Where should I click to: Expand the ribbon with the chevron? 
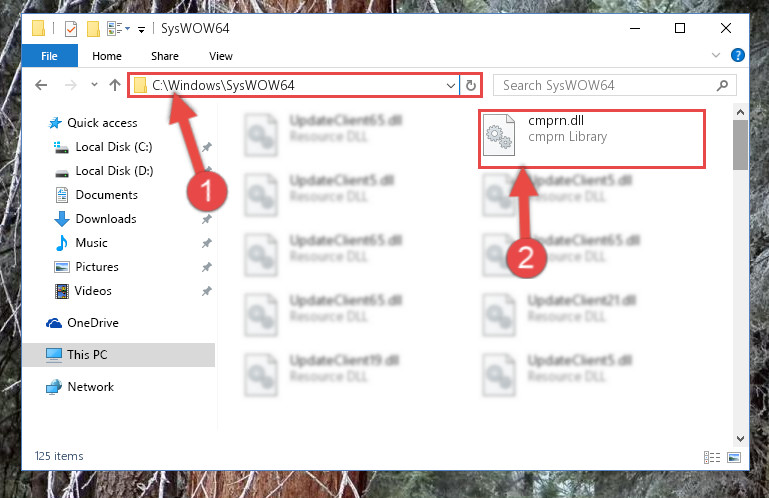(716, 55)
